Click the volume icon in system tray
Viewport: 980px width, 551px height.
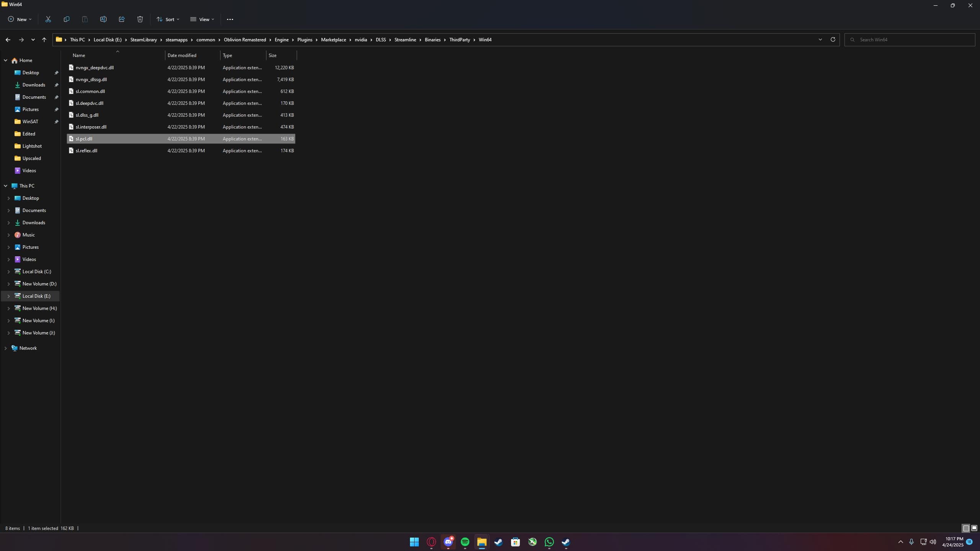[933, 542]
